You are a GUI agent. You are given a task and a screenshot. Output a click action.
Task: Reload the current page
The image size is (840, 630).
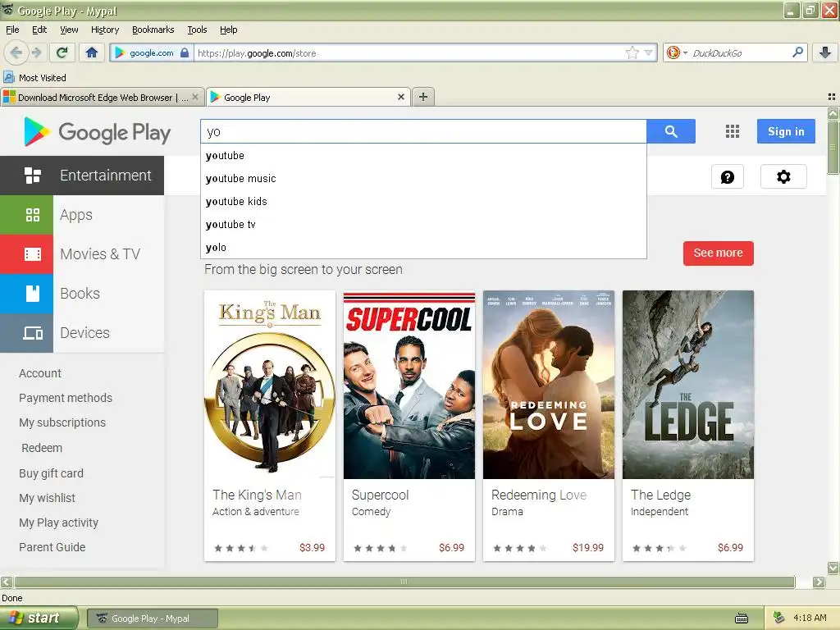point(62,52)
